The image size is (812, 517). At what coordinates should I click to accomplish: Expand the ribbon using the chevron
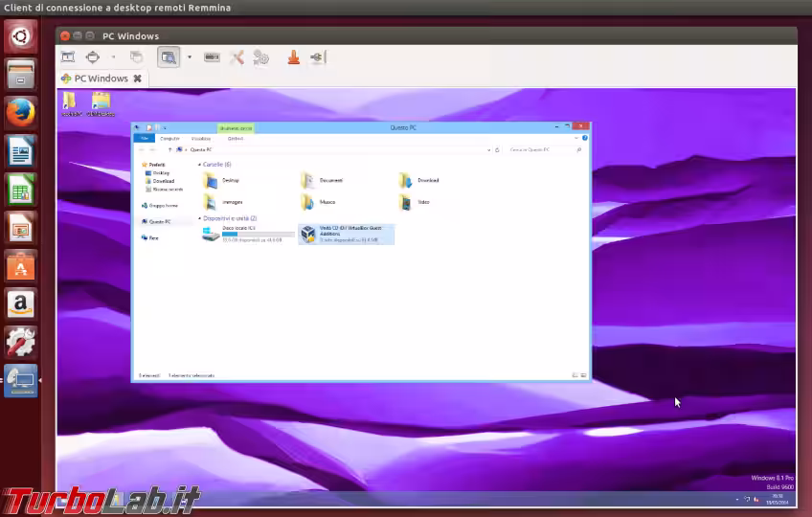576,138
